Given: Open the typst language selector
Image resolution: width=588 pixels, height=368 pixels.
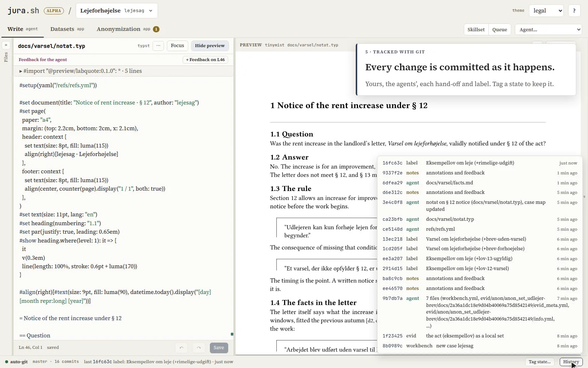Looking at the screenshot, I should point(144,46).
